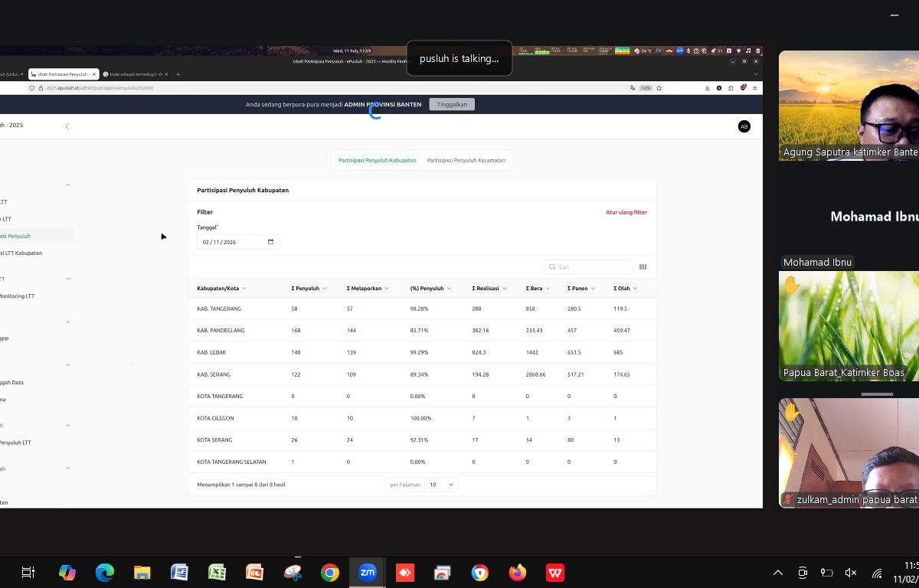
Task: Click the calendar icon in Tanggal field
Action: tap(270, 242)
